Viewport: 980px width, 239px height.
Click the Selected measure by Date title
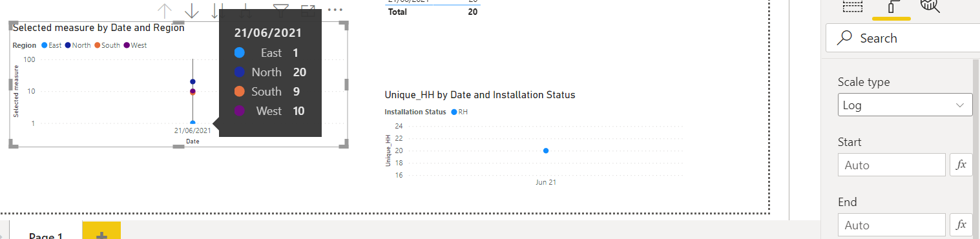click(98, 28)
